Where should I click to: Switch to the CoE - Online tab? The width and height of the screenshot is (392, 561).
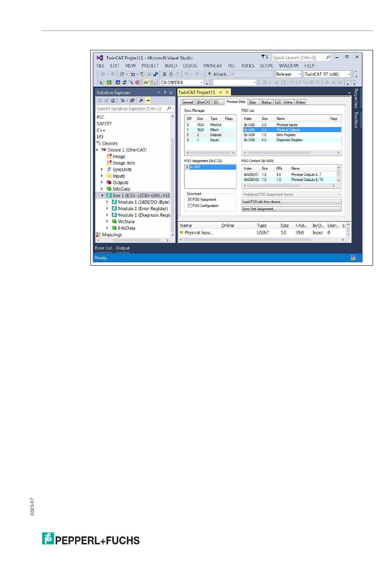point(283,102)
